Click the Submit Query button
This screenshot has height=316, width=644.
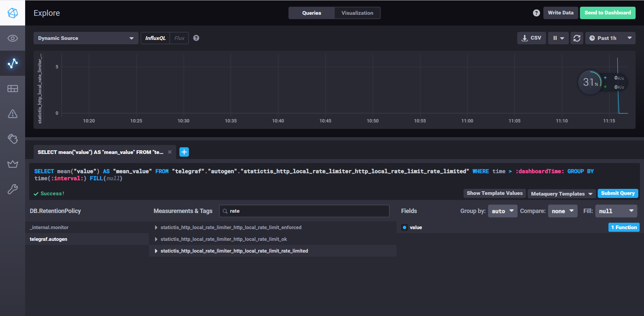(x=618, y=193)
